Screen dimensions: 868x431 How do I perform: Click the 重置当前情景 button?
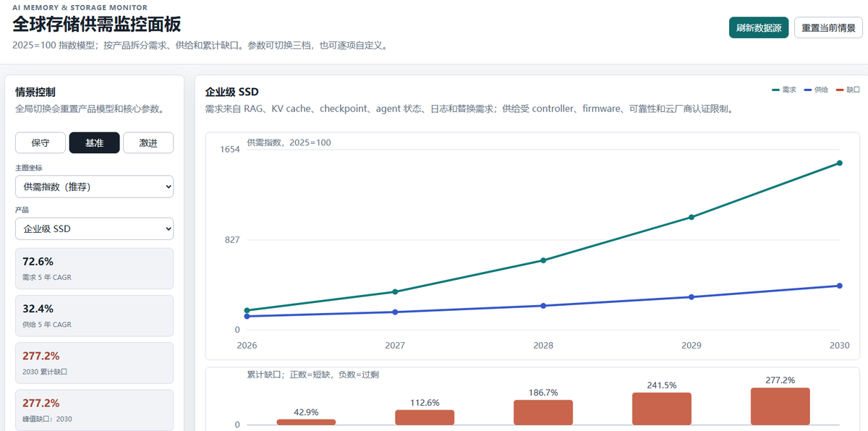tap(828, 27)
